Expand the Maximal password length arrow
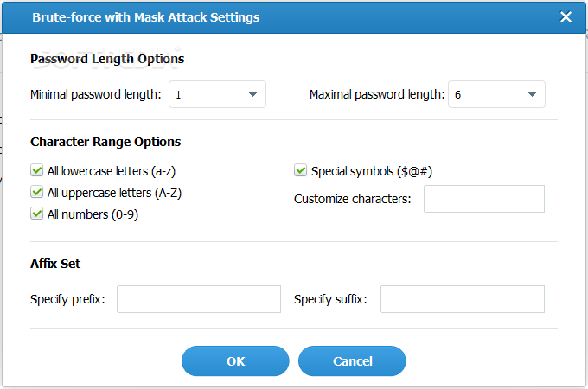This screenshot has width=588, height=389. 532,94
